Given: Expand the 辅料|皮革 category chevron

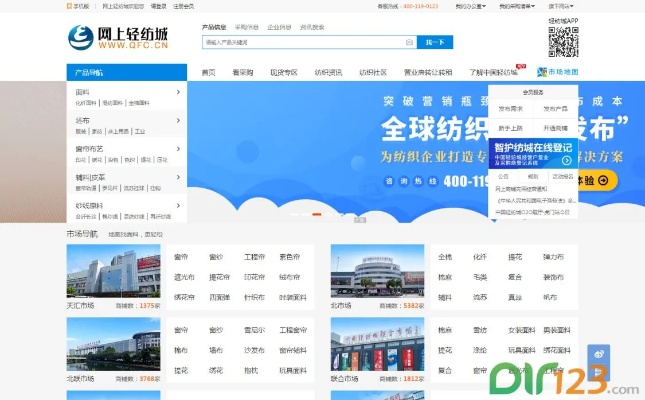Looking at the screenshot, I should pyautogui.click(x=178, y=177).
